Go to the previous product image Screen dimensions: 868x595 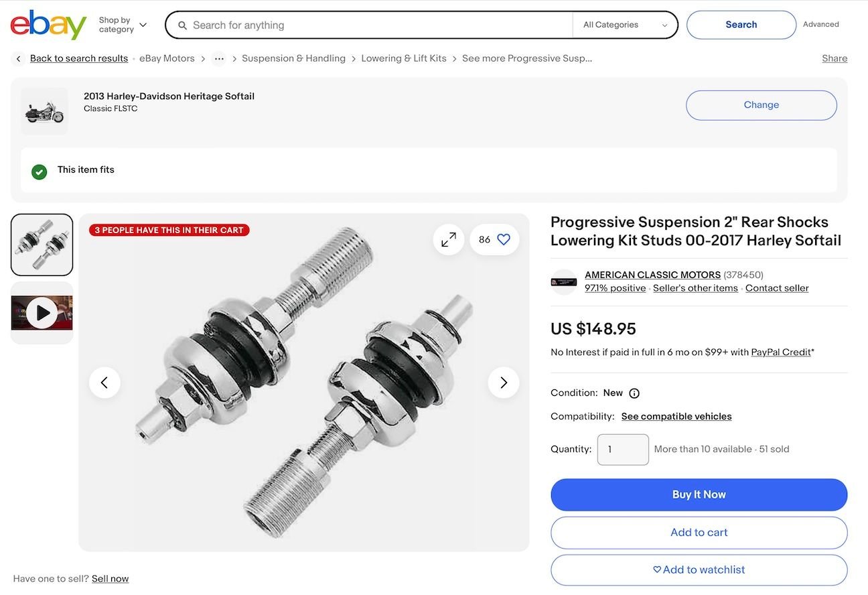tap(104, 383)
